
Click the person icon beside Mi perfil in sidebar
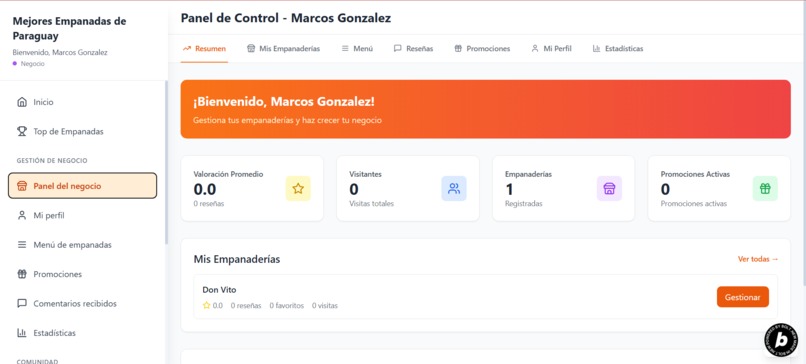coord(22,215)
